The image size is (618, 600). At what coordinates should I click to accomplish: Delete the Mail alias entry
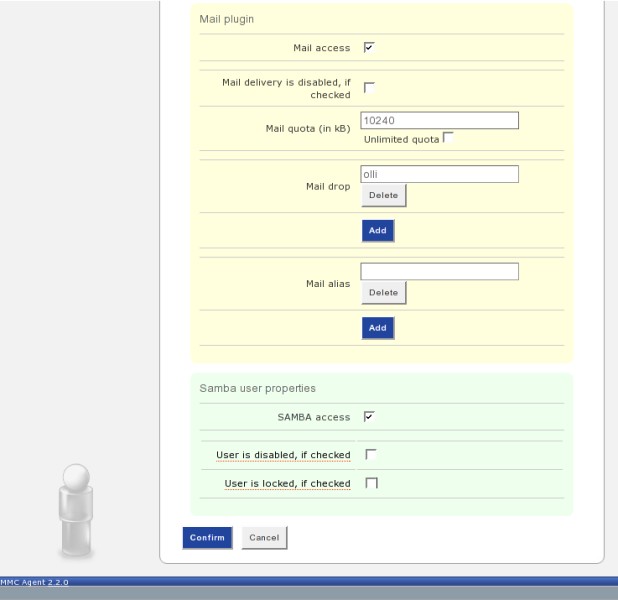[383, 293]
